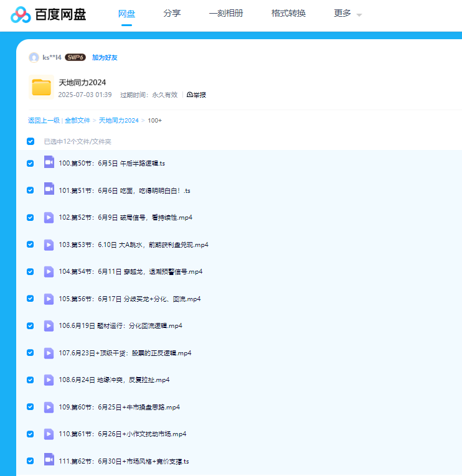Uncheck the checkbox for 101.第51节 file
462x476 pixels.
click(31, 190)
